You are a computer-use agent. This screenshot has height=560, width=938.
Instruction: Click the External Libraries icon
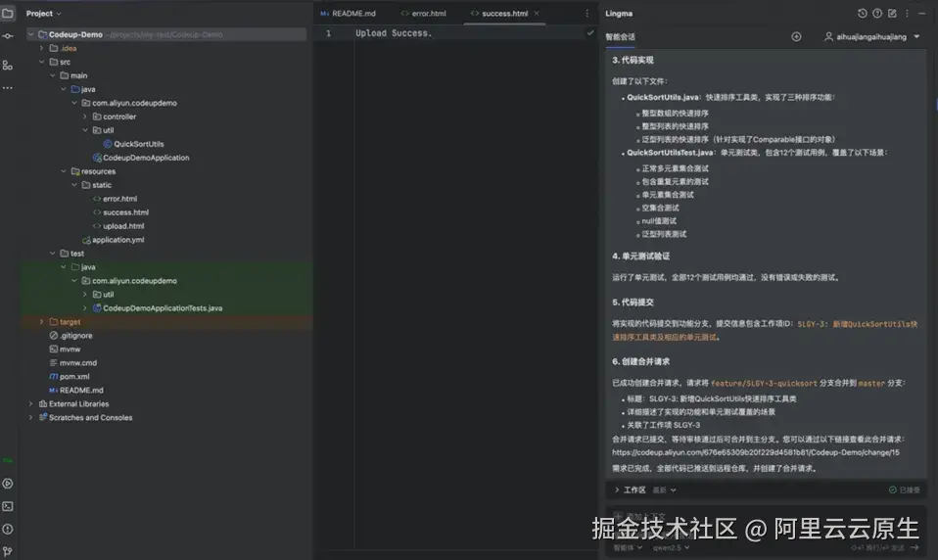(43, 403)
